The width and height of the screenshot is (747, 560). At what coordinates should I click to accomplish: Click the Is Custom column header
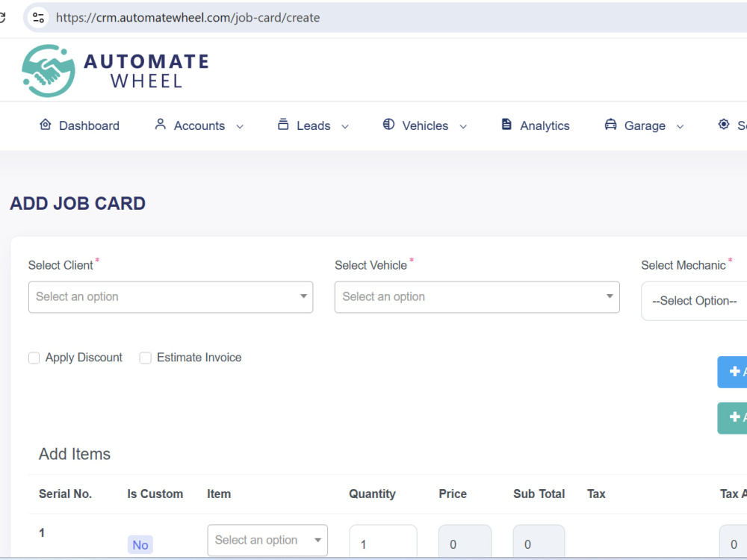[155, 494]
